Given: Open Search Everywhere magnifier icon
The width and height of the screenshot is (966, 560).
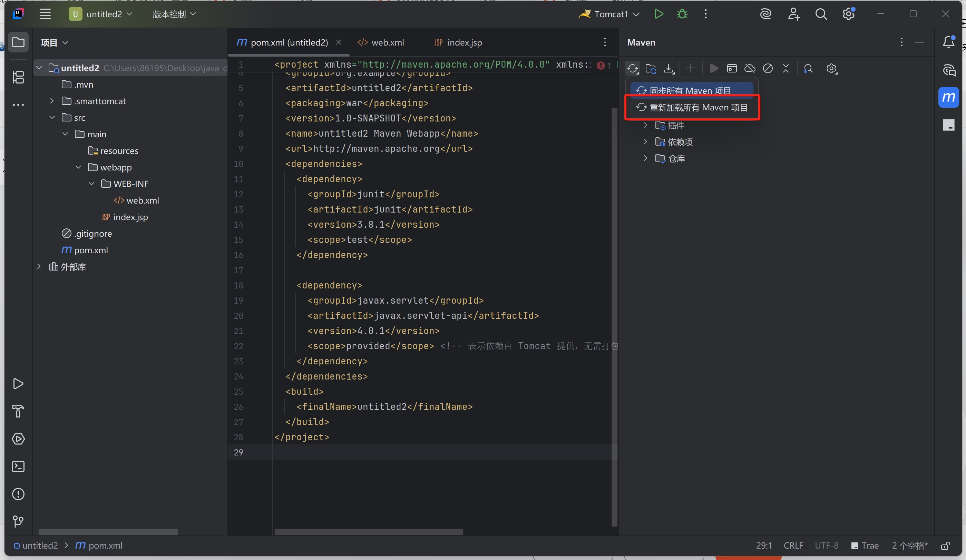Looking at the screenshot, I should pos(821,14).
